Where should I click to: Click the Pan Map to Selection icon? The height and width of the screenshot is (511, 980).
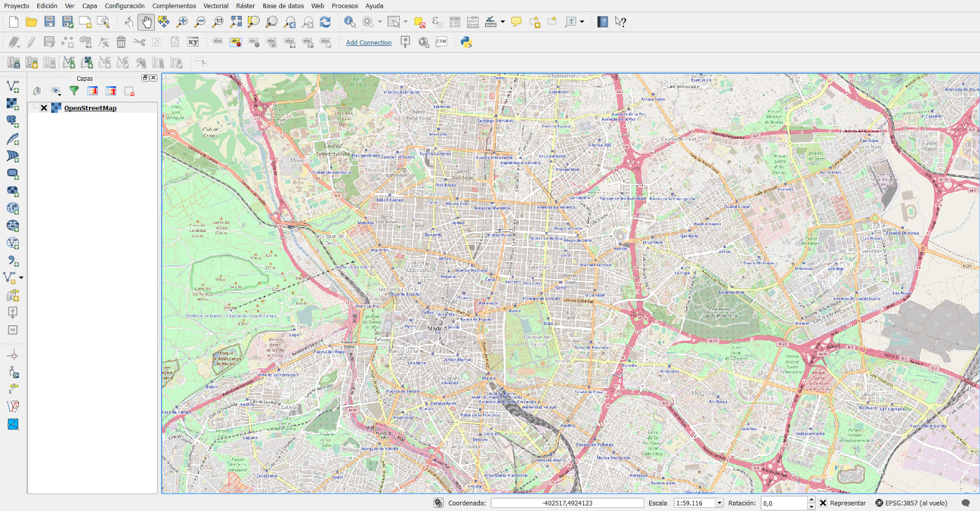point(164,22)
